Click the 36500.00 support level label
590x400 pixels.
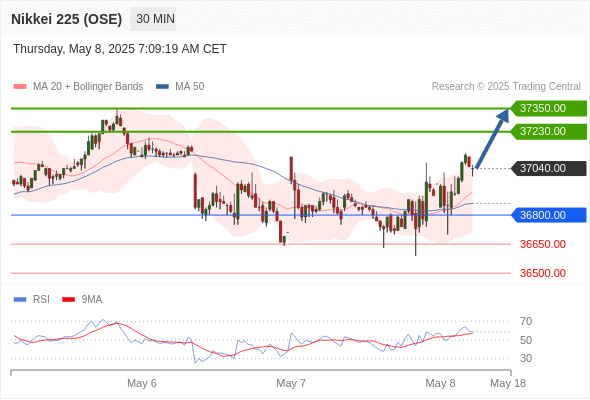pyautogui.click(x=543, y=273)
